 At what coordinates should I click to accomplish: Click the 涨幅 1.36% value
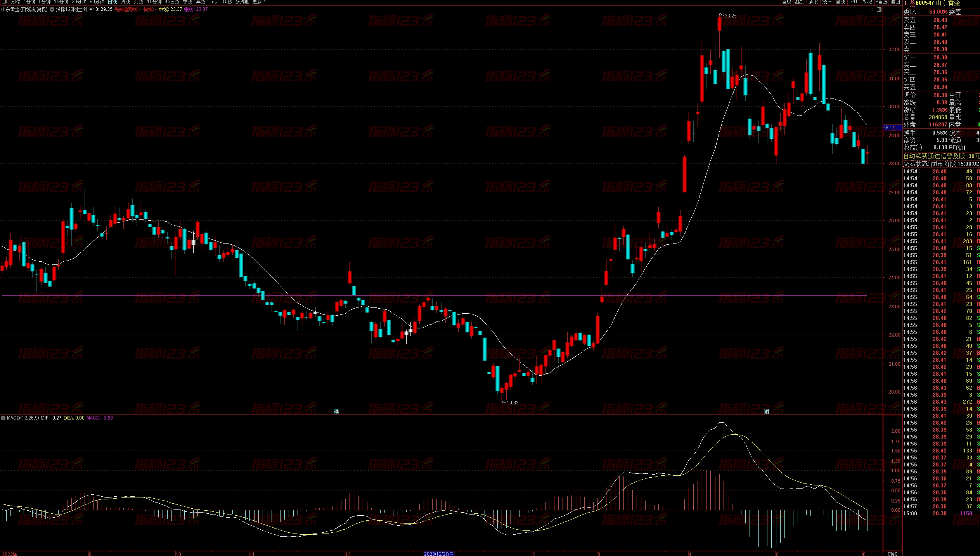point(939,110)
